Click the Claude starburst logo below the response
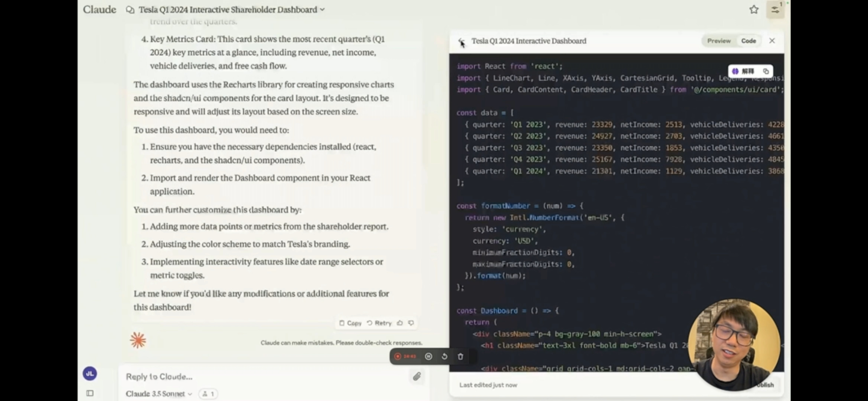This screenshot has width=868, height=401. click(x=138, y=340)
